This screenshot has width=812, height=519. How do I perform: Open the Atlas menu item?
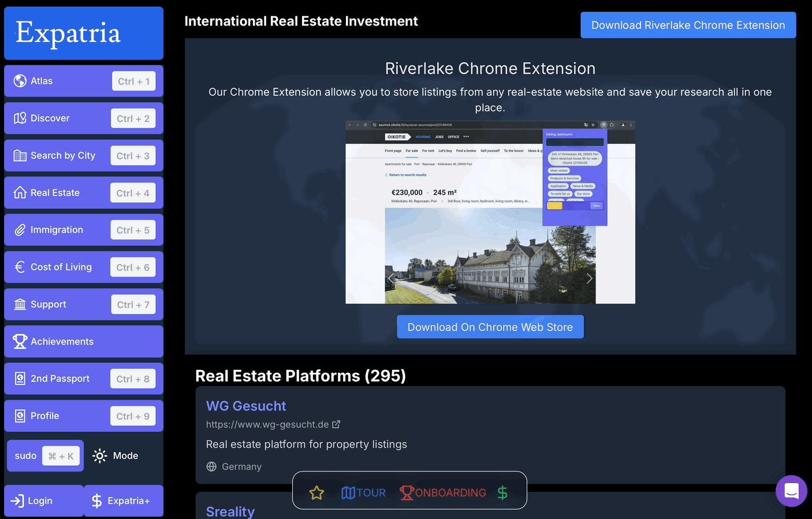(x=84, y=81)
